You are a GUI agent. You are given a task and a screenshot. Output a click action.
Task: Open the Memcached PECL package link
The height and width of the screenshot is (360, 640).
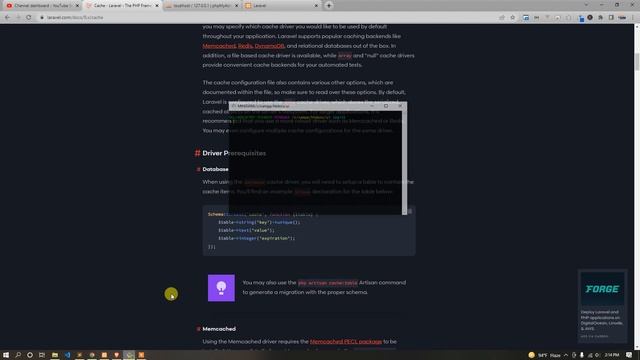click(346, 341)
